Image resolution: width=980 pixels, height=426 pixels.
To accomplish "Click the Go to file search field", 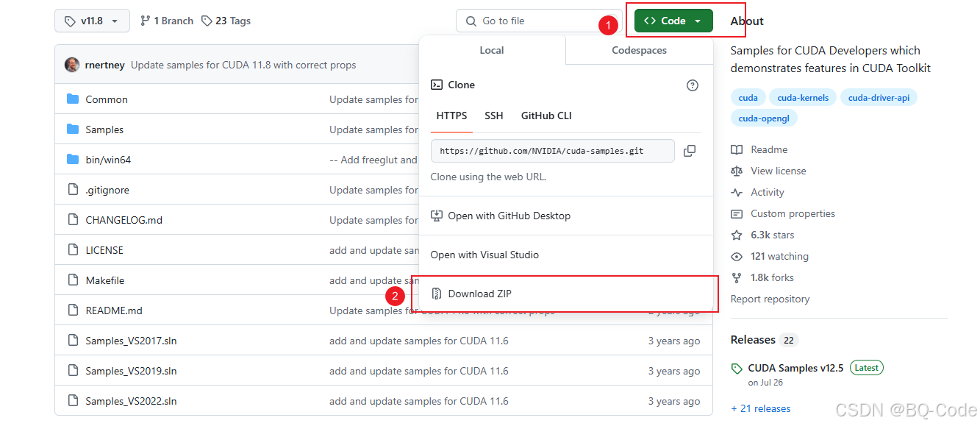I will (x=539, y=21).
